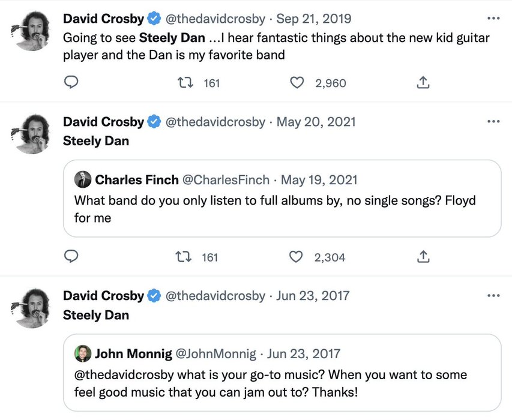Open David Crosby's avatar on first tweet

31,31
